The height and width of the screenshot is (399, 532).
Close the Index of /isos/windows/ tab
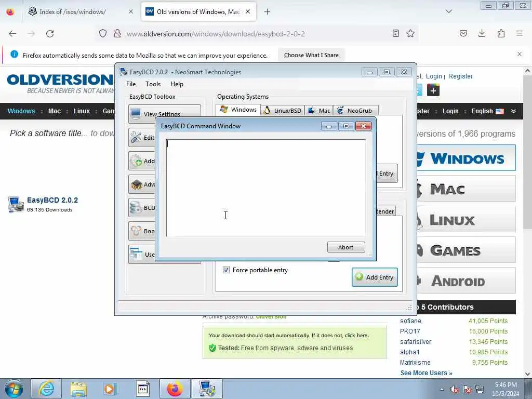(x=131, y=12)
